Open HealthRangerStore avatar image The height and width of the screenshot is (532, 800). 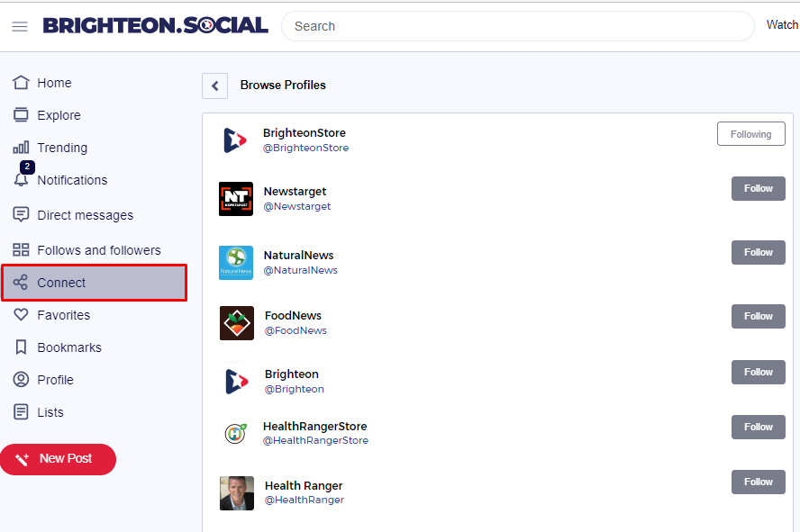click(x=236, y=434)
